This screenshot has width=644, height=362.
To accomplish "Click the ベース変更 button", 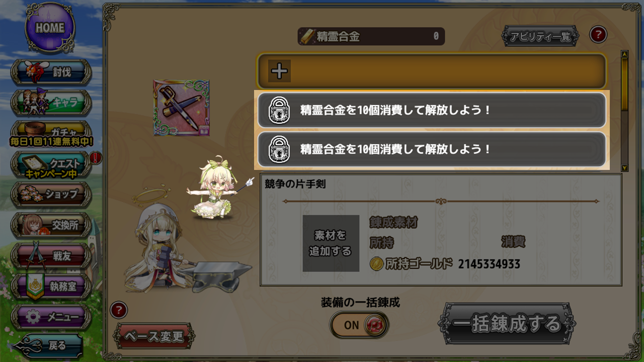I will [x=154, y=336].
